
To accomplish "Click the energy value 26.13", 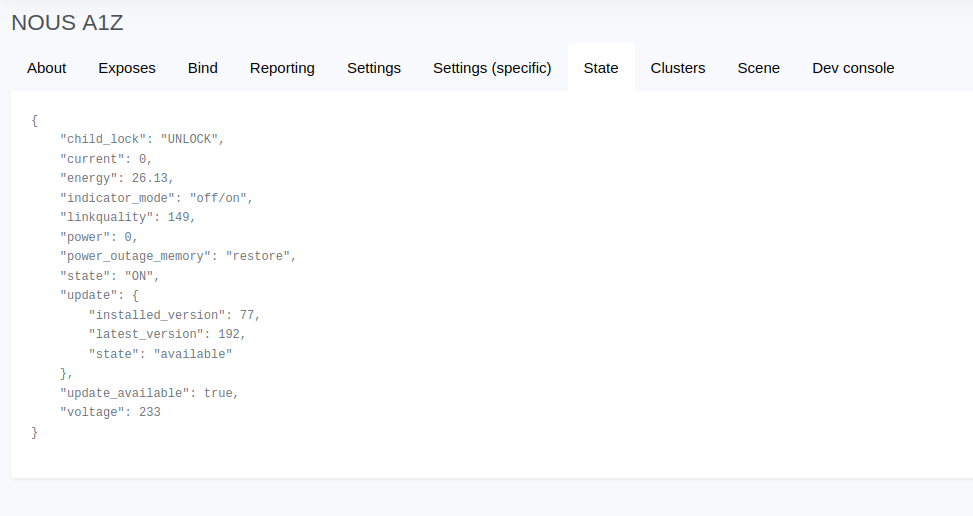I will tap(150, 178).
